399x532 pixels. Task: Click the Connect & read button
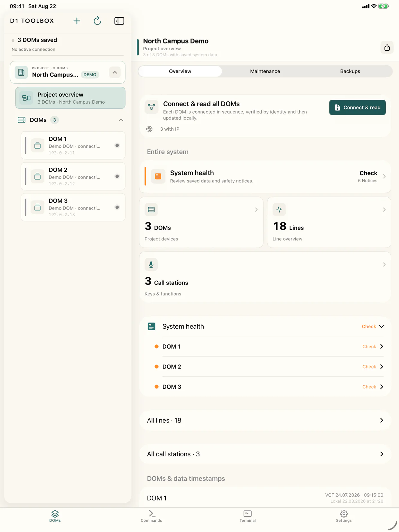pyautogui.click(x=357, y=107)
